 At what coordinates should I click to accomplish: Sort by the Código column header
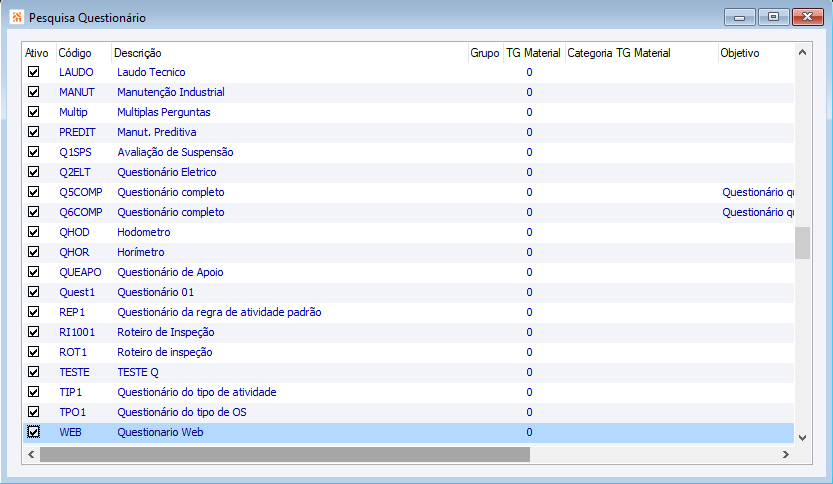[x=83, y=53]
